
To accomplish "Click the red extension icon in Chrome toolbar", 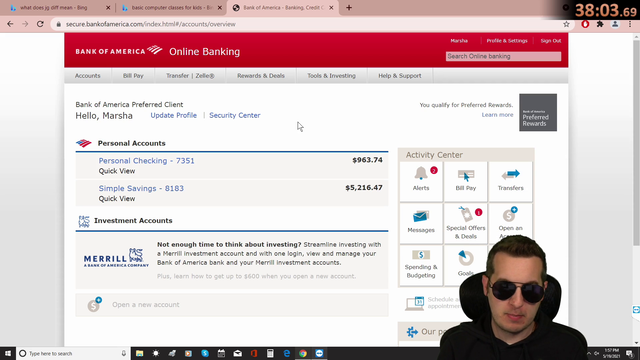I will (x=585, y=24).
